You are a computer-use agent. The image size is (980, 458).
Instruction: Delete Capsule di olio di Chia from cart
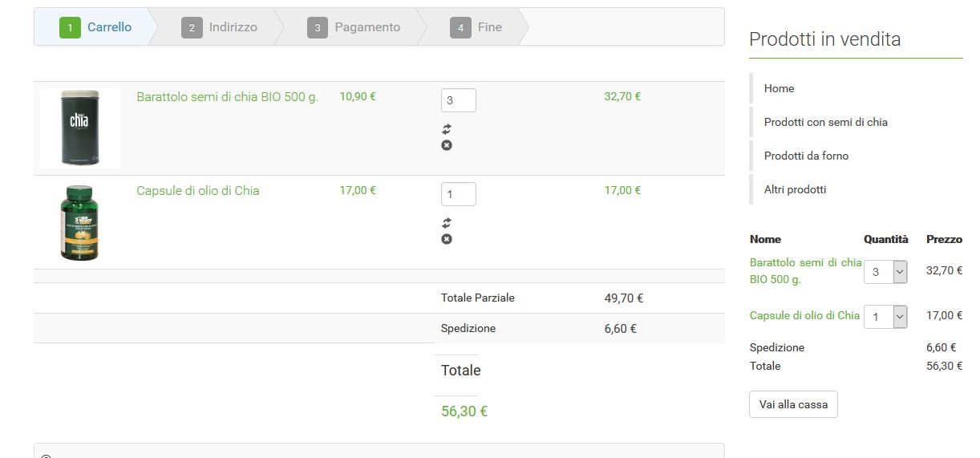(x=447, y=239)
